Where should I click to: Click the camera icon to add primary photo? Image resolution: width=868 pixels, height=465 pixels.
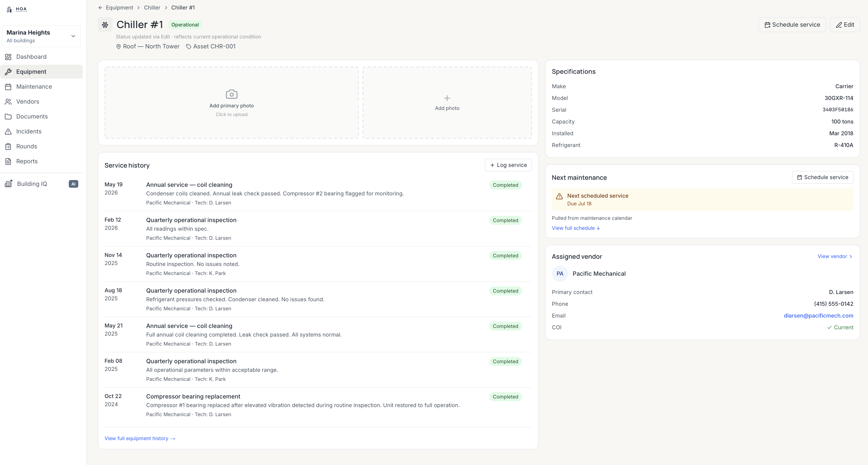pos(231,94)
